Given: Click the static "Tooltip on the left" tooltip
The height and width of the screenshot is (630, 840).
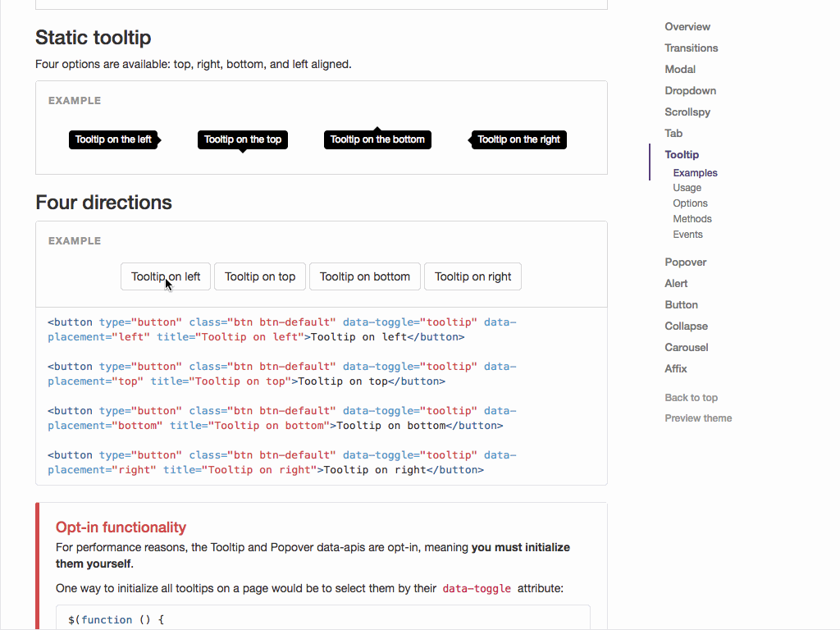Looking at the screenshot, I should pos(112,139).
